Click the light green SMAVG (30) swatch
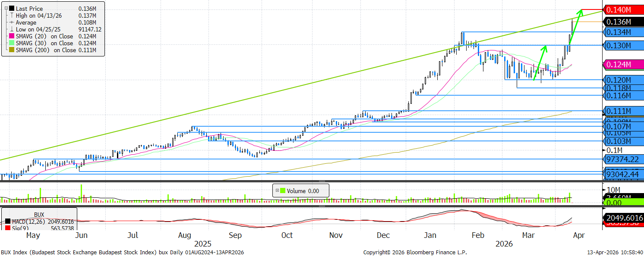Viewport: 644px width, 256px height. [x=12, y=44]
